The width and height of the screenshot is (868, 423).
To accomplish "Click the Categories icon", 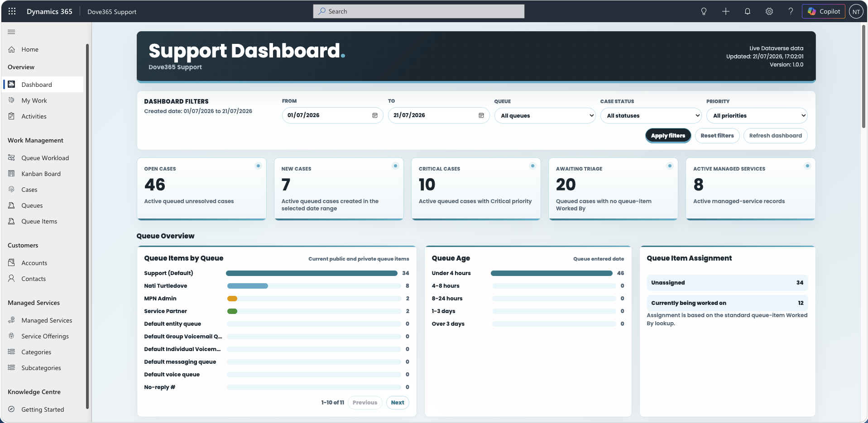I will click(12, 352).
